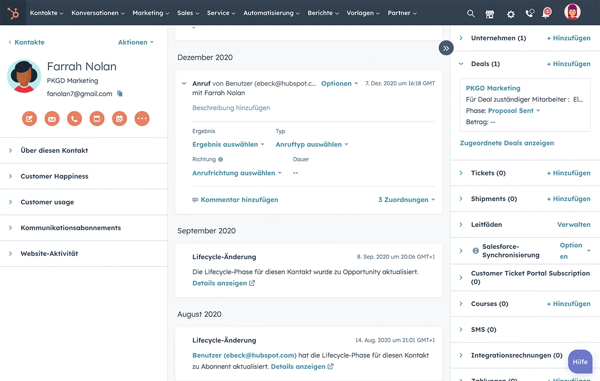Open Optionen for Salesforce-Synchronisierung
This screenshot has height=381, width=600.
pos(575,251)
